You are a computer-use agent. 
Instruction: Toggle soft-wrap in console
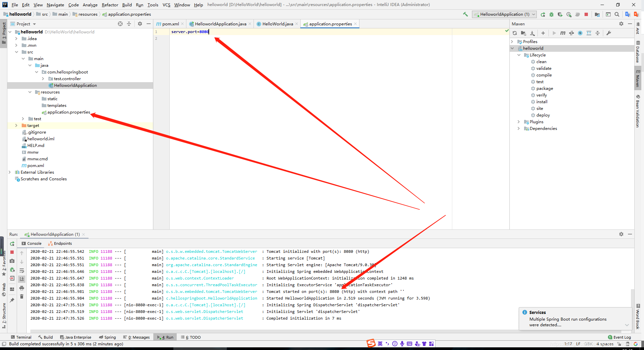(x=22, y=271)
